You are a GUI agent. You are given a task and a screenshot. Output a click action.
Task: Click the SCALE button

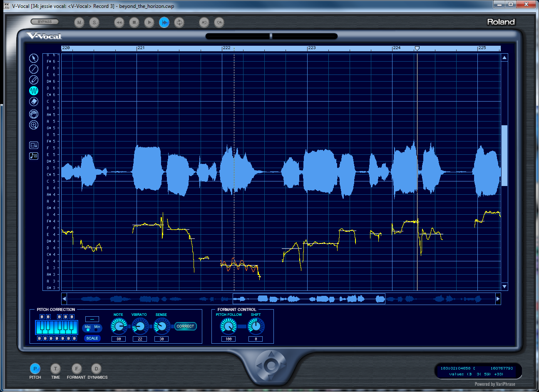tap(92, 338)
